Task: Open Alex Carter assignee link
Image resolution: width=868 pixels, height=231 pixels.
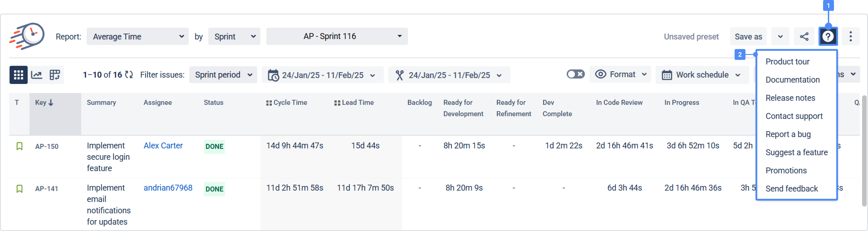Action: tap(163, 145)
